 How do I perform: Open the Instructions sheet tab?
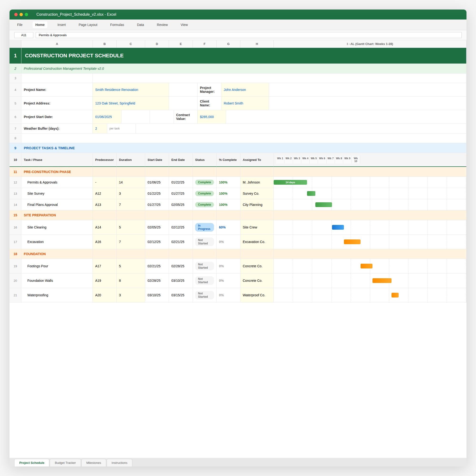coord(119,463)
